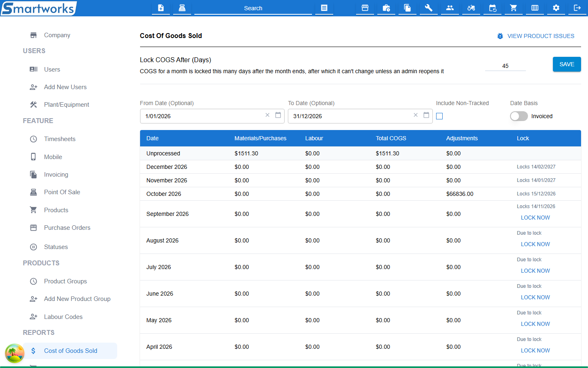Edit the Lock COGS After days field

click(505, 66)
